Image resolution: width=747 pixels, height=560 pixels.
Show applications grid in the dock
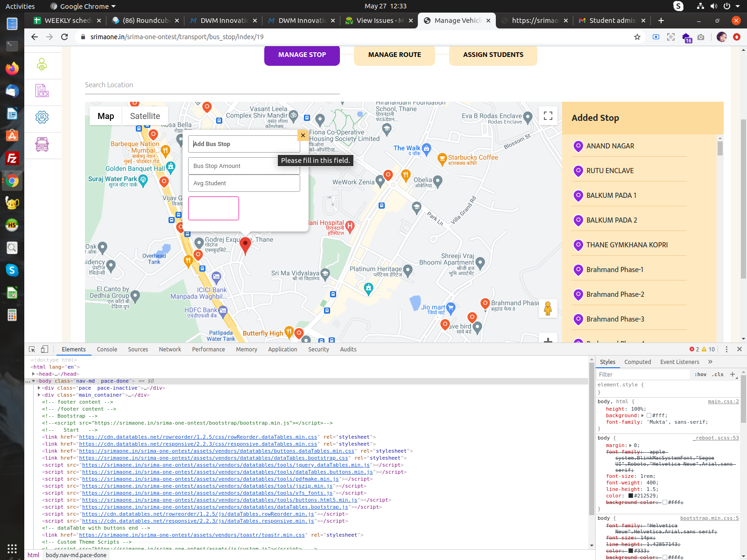[12, 548]
